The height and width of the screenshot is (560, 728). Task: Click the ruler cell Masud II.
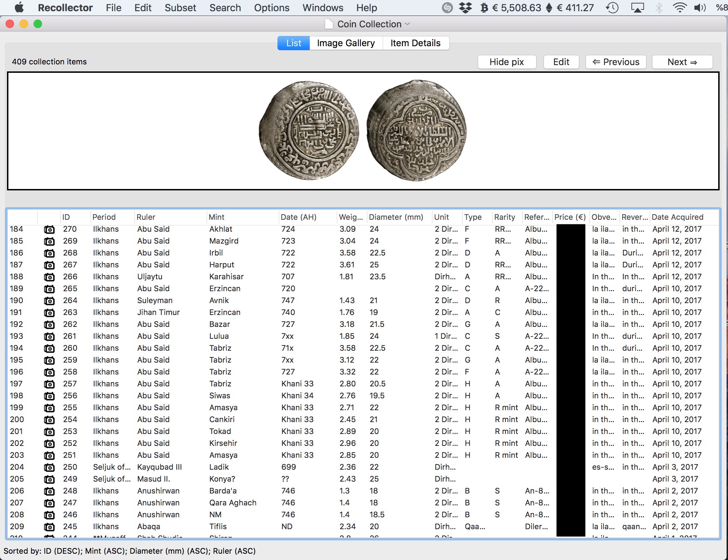pos(153,479)
